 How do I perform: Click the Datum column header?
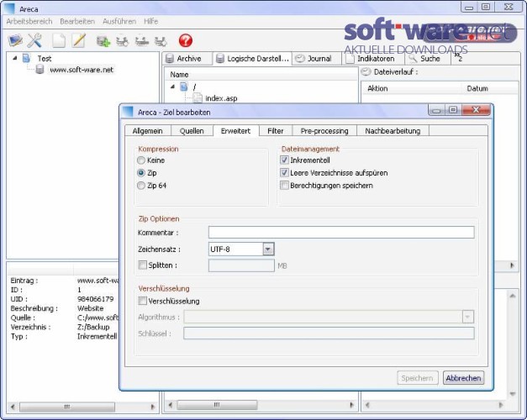pos(490,88)
